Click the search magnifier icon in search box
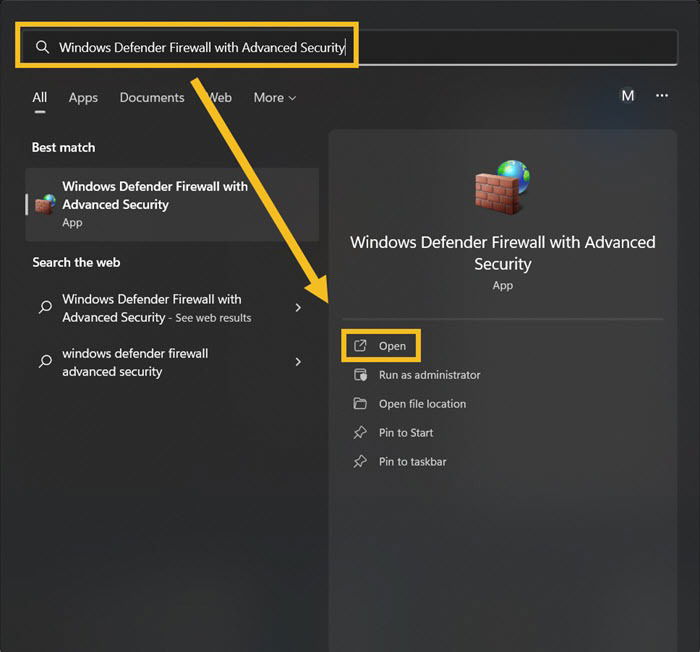This screenshot has width=700, height=652. click(x=42, y=47)
